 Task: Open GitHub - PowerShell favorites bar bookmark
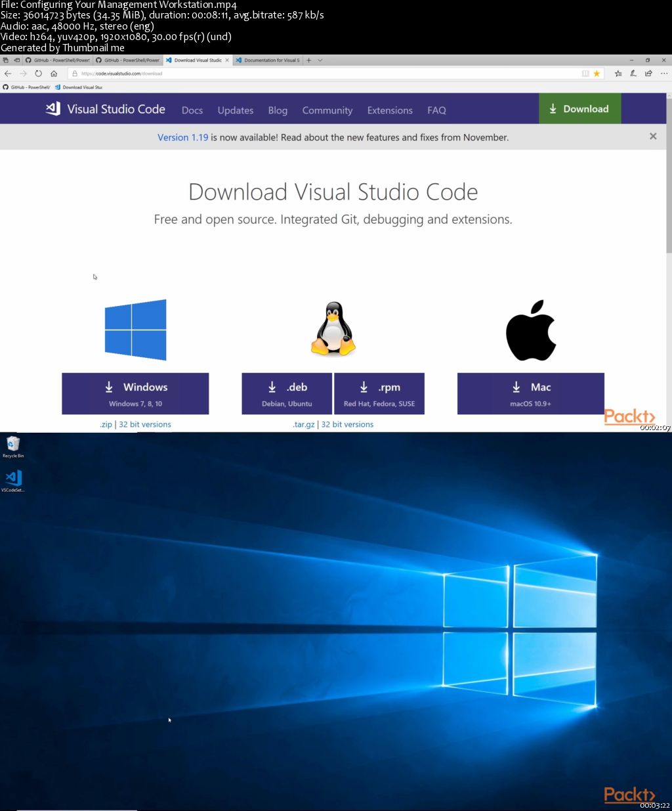(x=26, y=87)
